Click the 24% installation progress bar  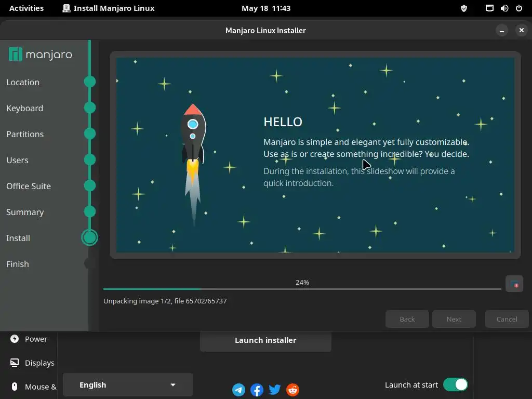[302, 289]
